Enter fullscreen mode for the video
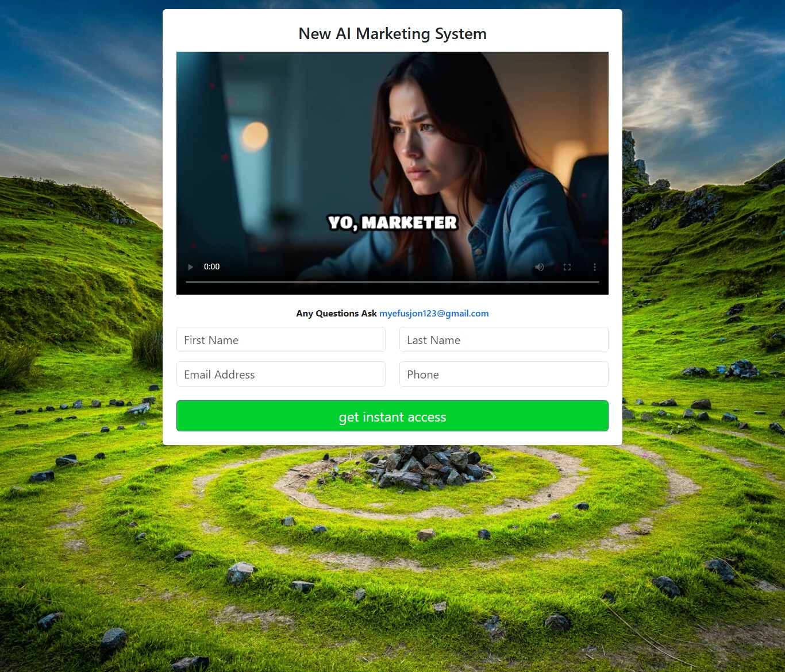Screen dimensions: 785x672 (x=567, y=267)
